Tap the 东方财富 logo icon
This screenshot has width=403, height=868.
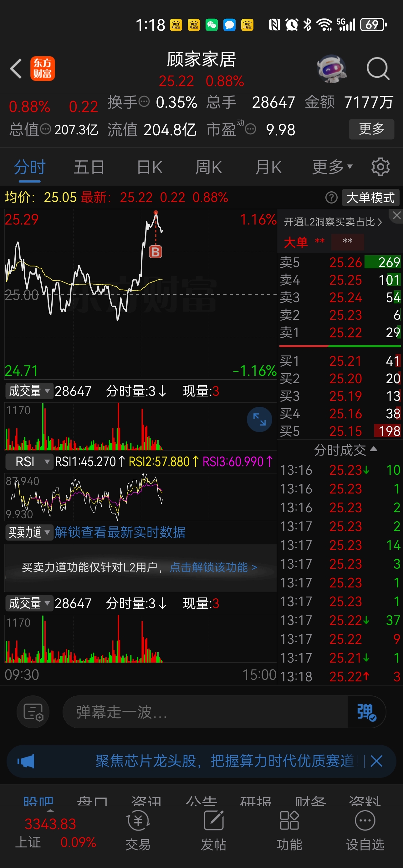(43, 68)
